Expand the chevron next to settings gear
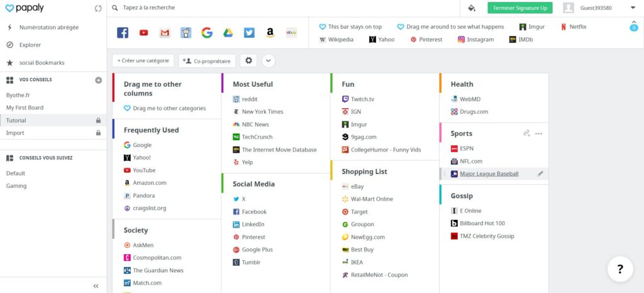This screenshot has width=644, height=293. 268,61
